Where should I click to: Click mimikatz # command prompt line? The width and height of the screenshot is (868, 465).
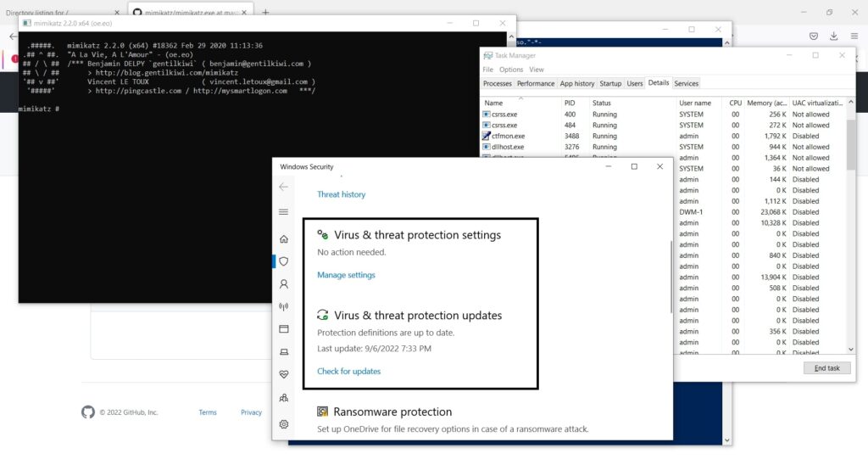(x=39, y=109)
